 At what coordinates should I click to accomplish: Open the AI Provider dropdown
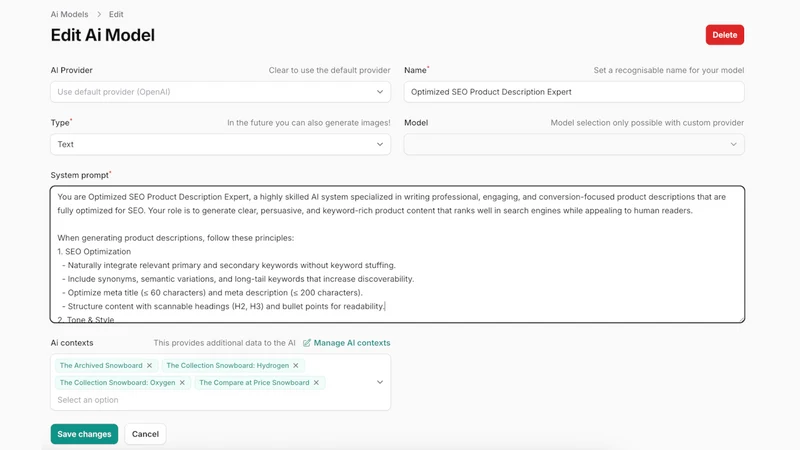(220, 92)
